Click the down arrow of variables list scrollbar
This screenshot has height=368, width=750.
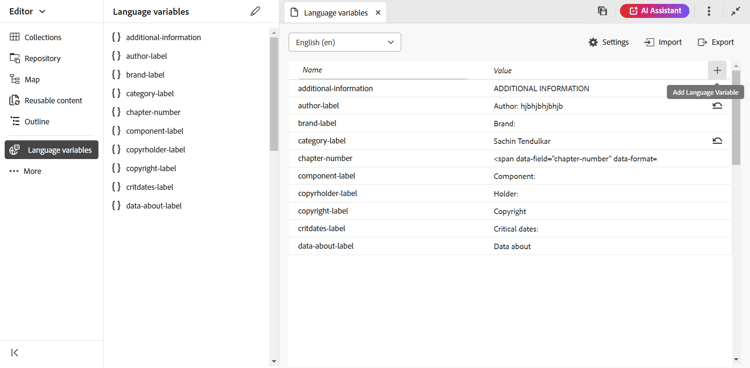(274, 361)
